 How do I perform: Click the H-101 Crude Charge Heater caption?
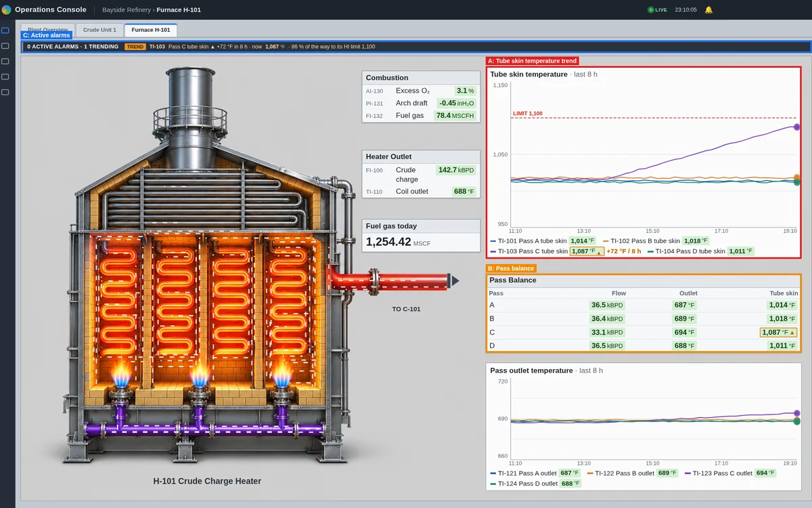(207, 482)
